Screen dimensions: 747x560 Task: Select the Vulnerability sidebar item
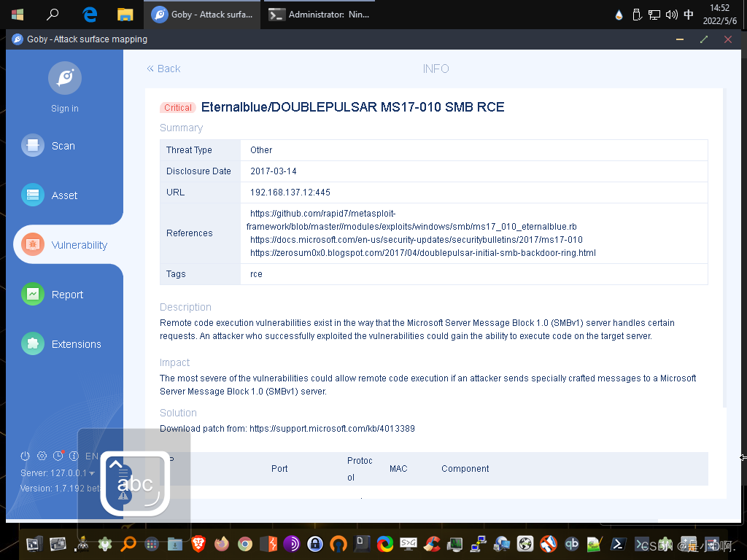tap(64, 245)
